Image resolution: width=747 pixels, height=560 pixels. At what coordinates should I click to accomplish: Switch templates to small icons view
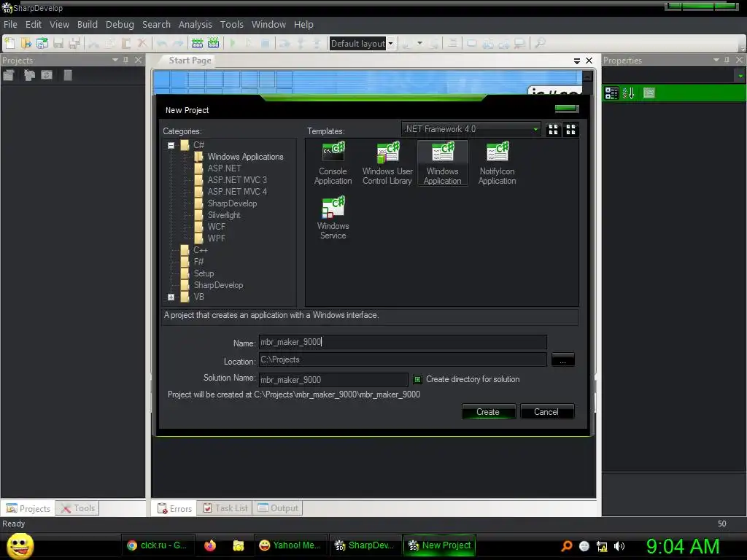pos(570,130)
